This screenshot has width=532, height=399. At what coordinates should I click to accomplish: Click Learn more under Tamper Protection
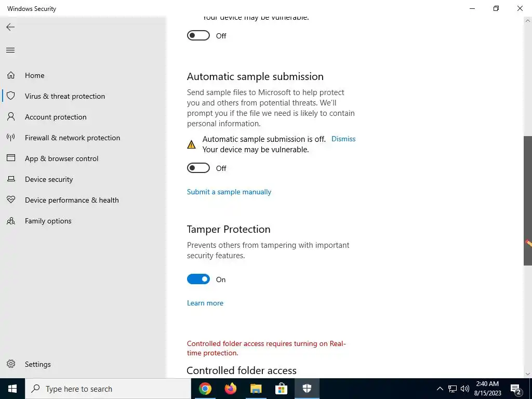pos(205,303)
